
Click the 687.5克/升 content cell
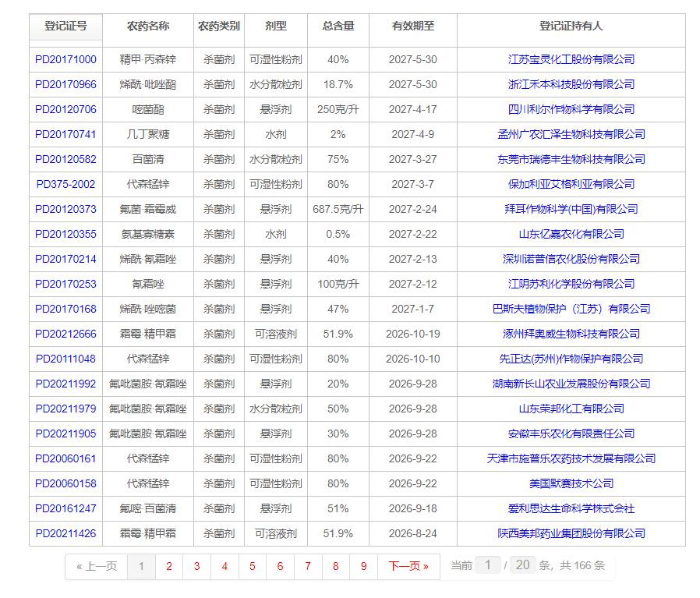pyautogui.click(x=338, y=210)
